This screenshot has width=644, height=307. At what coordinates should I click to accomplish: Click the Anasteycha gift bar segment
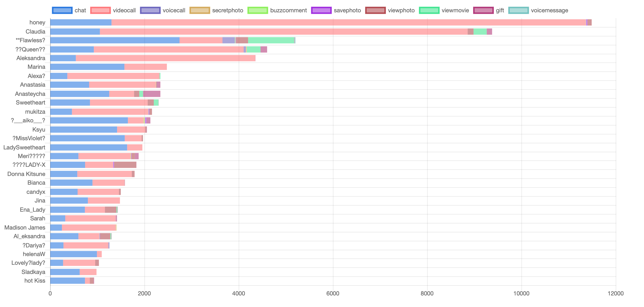152,94
